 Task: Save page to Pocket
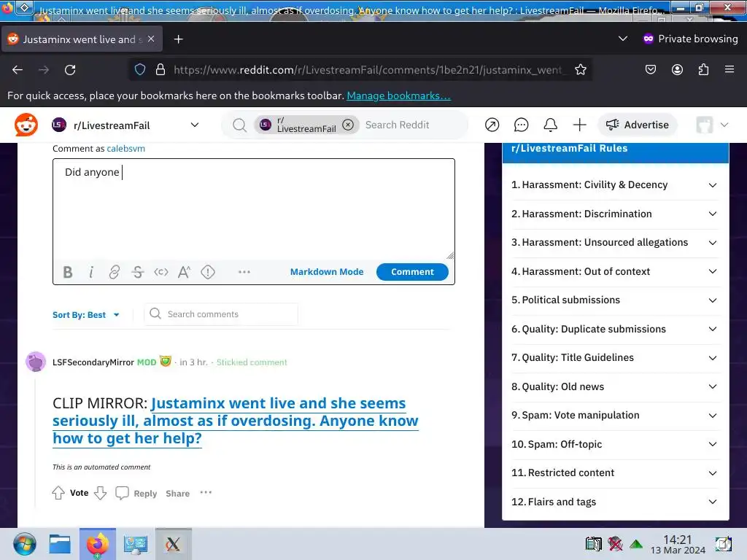[x=650, y=69]
